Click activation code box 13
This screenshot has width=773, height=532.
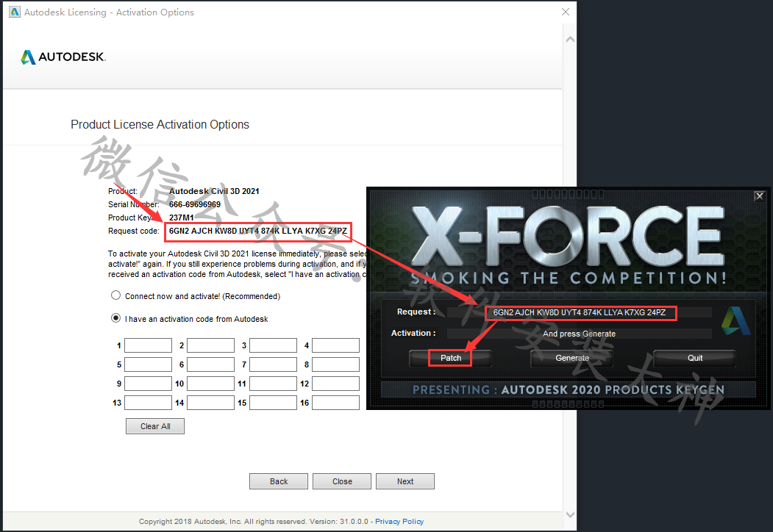point(148,403)
